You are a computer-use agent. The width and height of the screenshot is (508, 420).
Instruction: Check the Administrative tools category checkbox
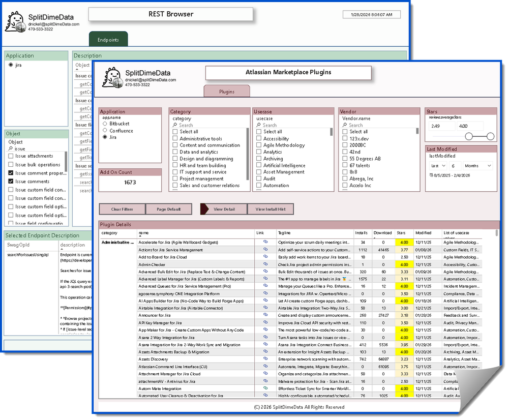pyautogui.click(x=175, y=139)
